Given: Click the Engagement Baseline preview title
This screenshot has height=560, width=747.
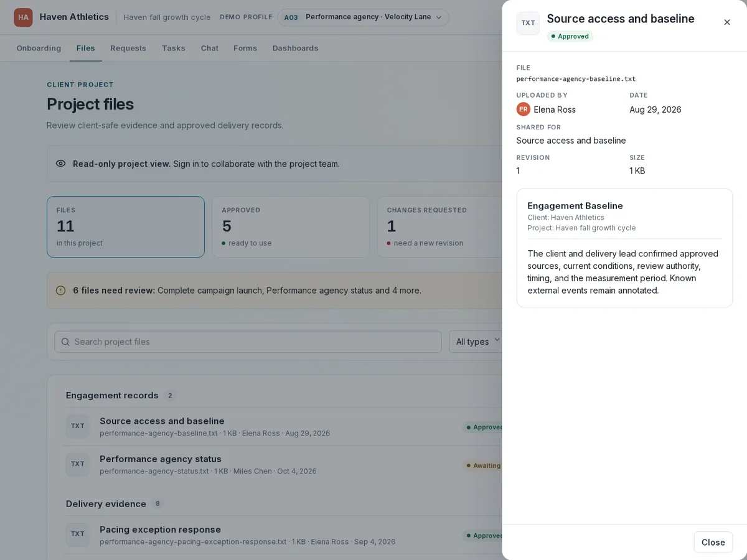Looking at the screenshot, I should coord(575,206).
